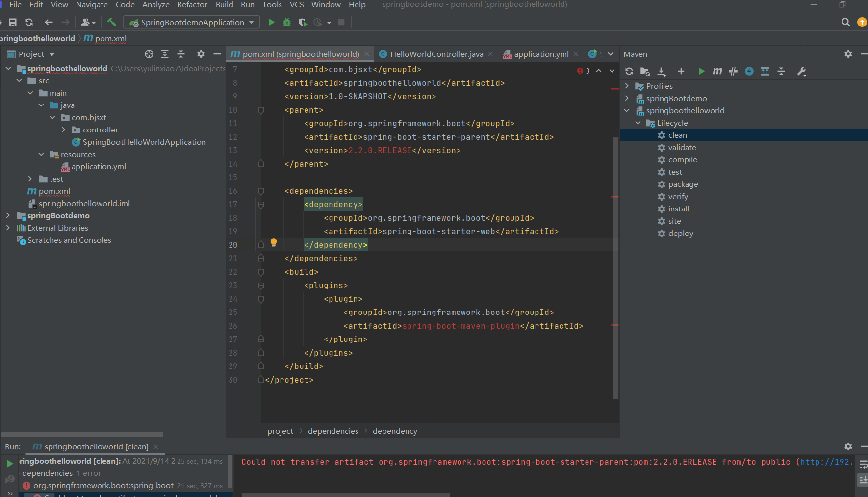The width and height of the screenshot is (868, 497).
Task: Collapse the Lifecycle node in Maven
Action: [x=638, y=123]
